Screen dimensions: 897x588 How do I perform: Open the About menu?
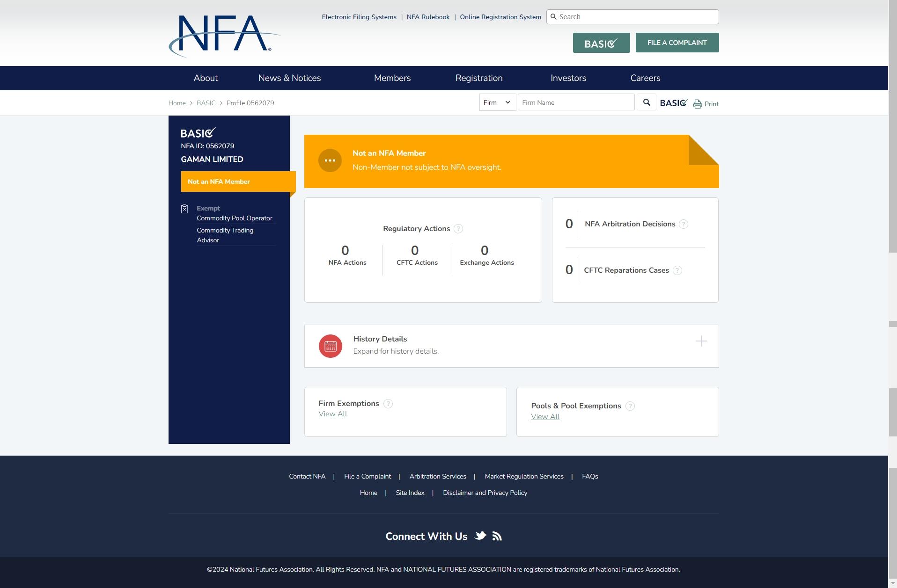click(206, 78)
